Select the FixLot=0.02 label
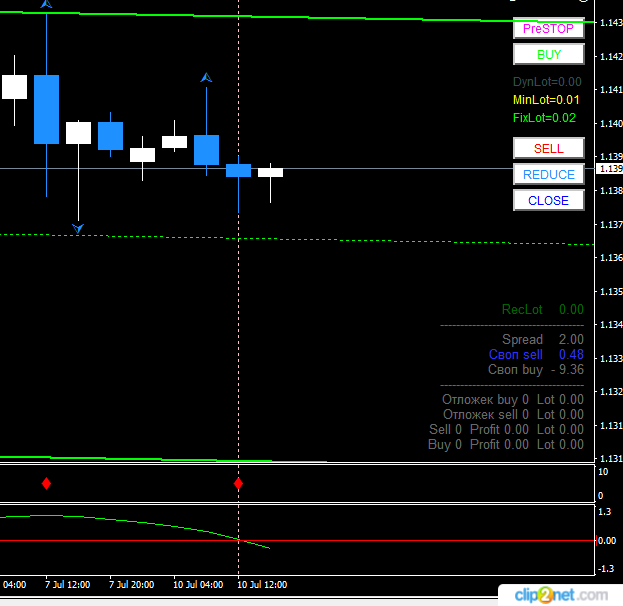 click(x=544, y=118)
